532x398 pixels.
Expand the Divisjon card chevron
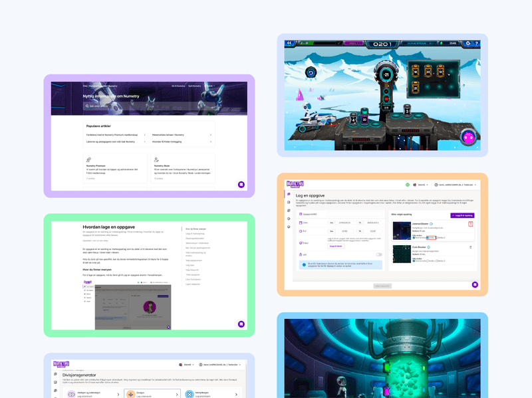177,394
